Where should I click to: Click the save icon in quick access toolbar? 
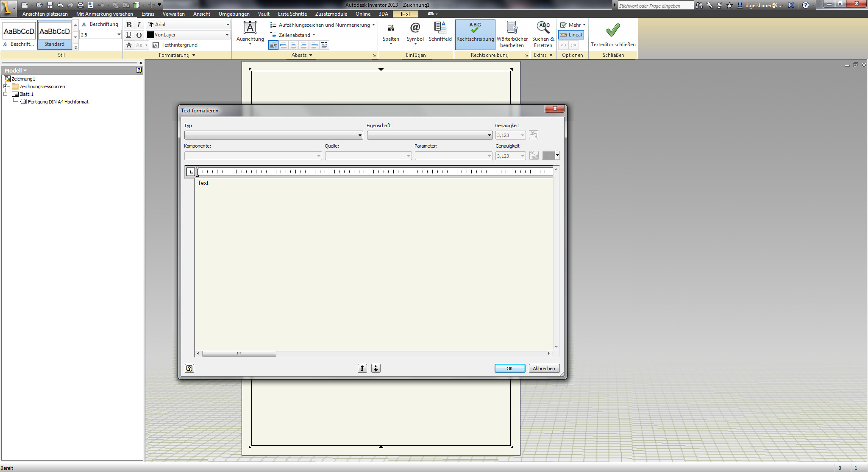(50, 5)
